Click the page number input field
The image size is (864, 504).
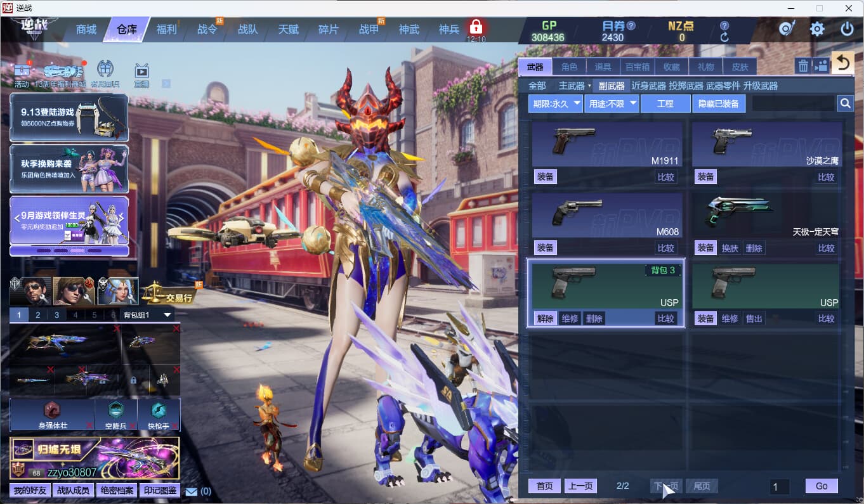tap(780, 487)
